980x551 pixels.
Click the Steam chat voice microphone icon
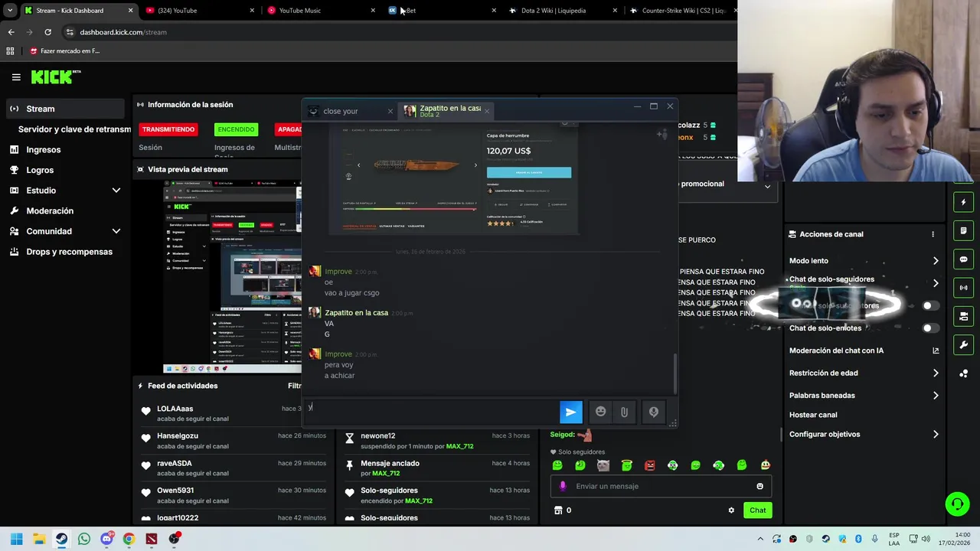[x=653, y=412]
